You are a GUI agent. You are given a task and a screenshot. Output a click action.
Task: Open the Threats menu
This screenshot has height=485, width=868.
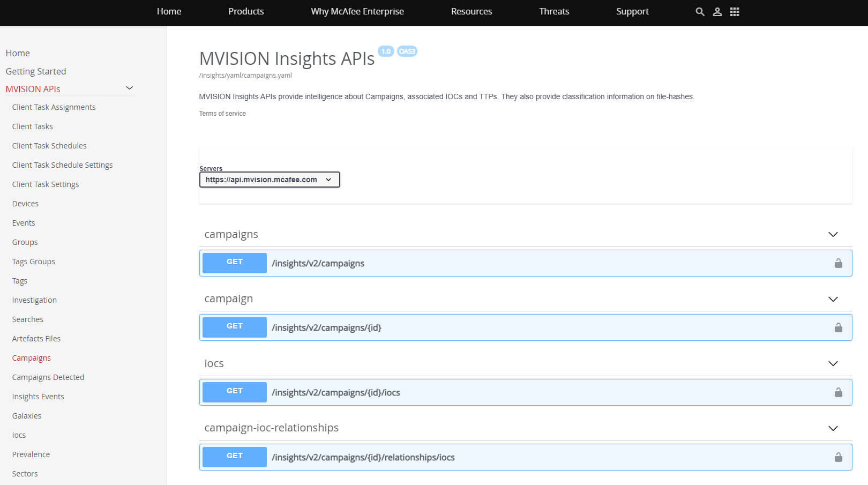tap(554, 11)
